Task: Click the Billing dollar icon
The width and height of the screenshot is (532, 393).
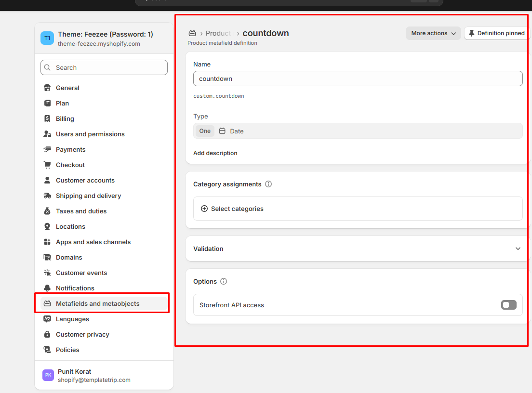Action: coord(47,118)
